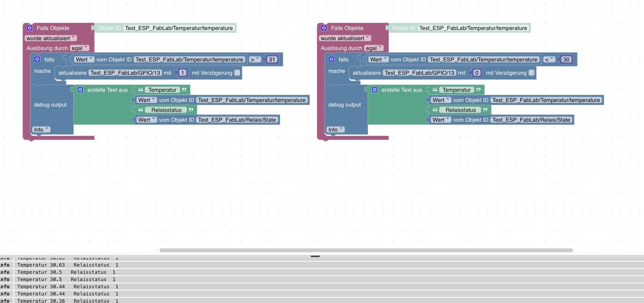
Task: Toggle mit Verzögerung checkbox in right block
Action: coord(532,72)
